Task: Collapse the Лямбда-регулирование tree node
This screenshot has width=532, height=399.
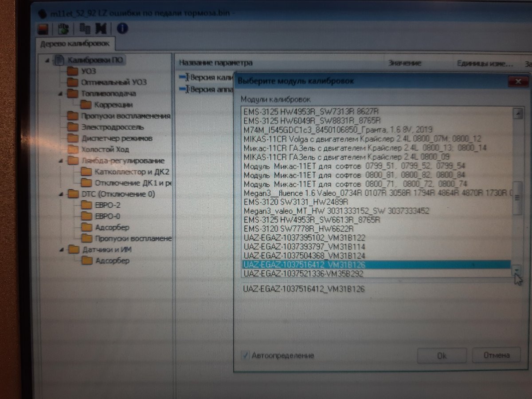Action: (x=61, y=161)
